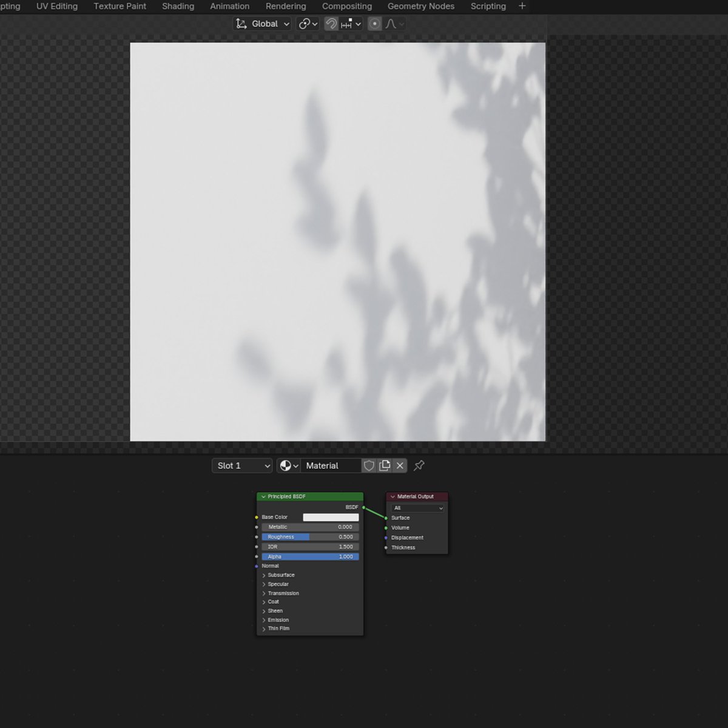This screenshot has height=728, width=728.
Task: Pin the current material with the pushpin icon
Action: point(419,465)
